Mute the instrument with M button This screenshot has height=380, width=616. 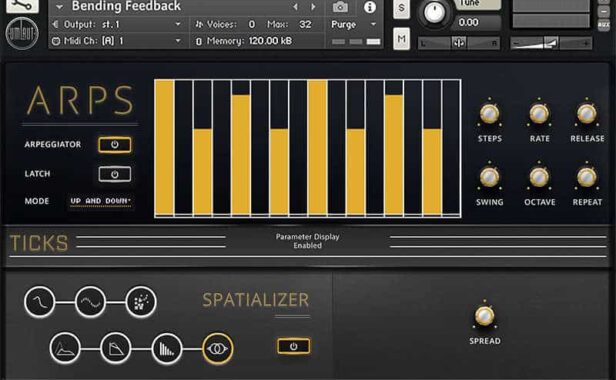[x=402, y=39]
